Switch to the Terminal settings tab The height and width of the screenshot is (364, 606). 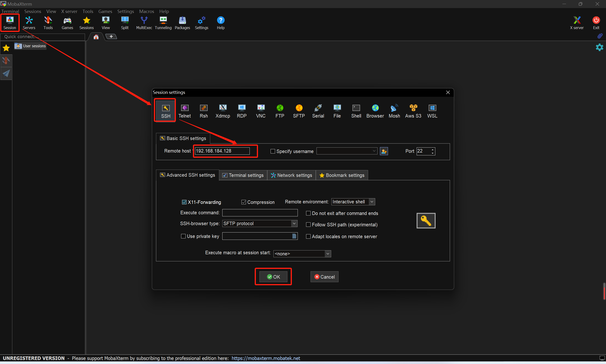tap(243, 175)
